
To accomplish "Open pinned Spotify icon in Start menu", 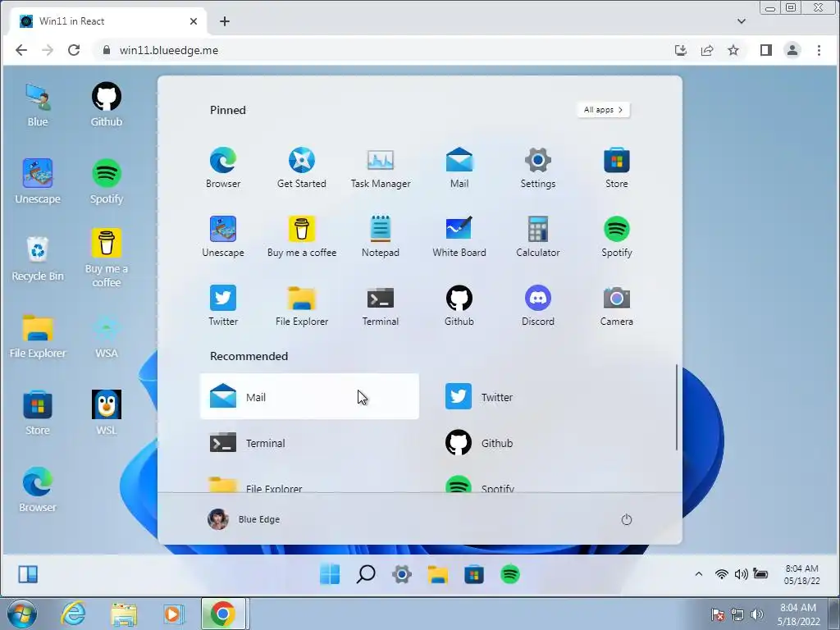I will coord(617,230).
